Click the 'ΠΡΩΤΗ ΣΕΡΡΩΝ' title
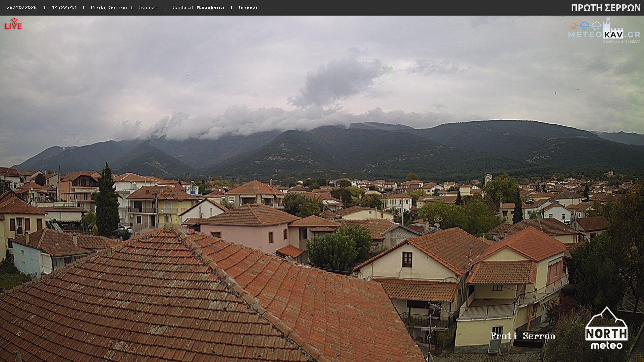Screen dimensions: 644x362 606,8
